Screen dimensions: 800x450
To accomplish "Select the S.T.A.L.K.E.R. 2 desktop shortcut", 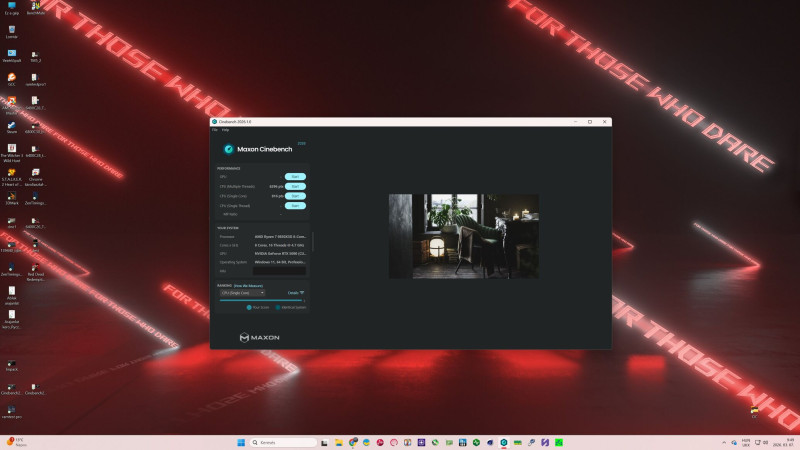I will click(x=11, y=178).
